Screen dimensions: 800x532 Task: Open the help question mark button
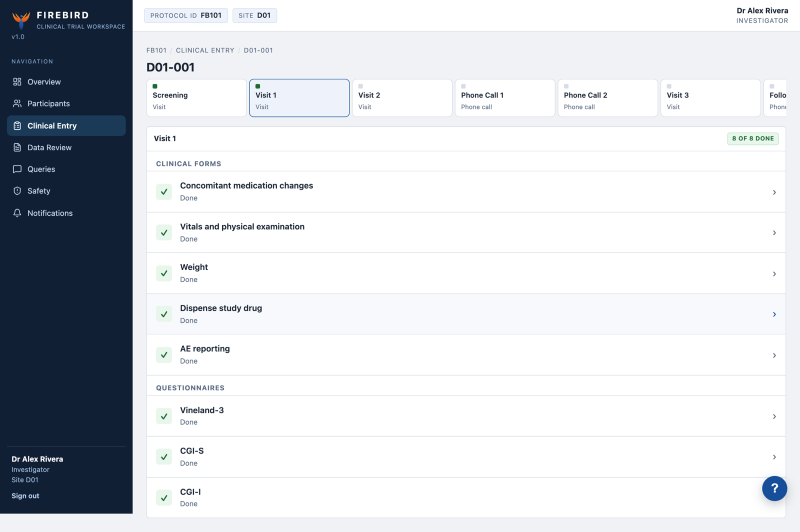[x=774, y=489]
